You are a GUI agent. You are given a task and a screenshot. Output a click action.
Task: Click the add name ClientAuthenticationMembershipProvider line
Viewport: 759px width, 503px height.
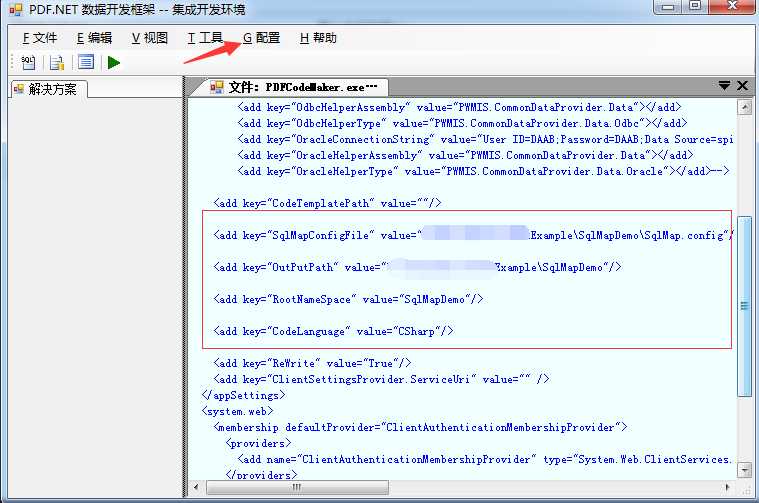[484, 459]
